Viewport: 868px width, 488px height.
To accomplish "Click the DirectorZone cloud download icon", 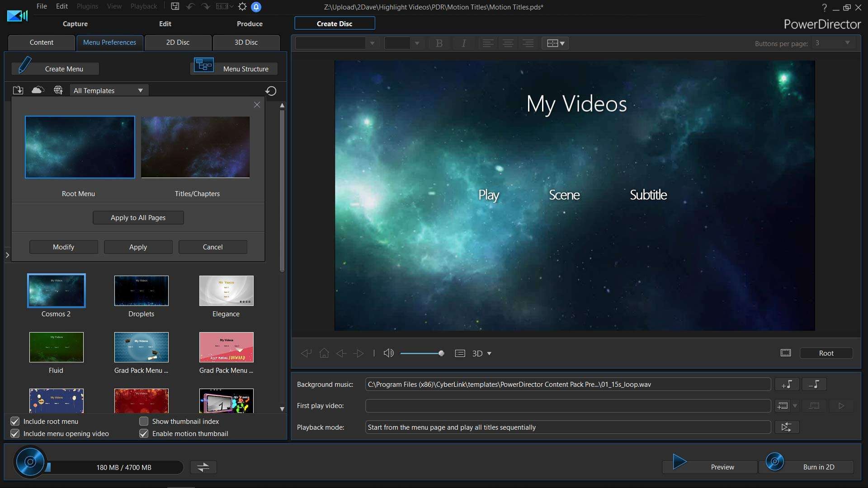I will (x=38, y=90).
